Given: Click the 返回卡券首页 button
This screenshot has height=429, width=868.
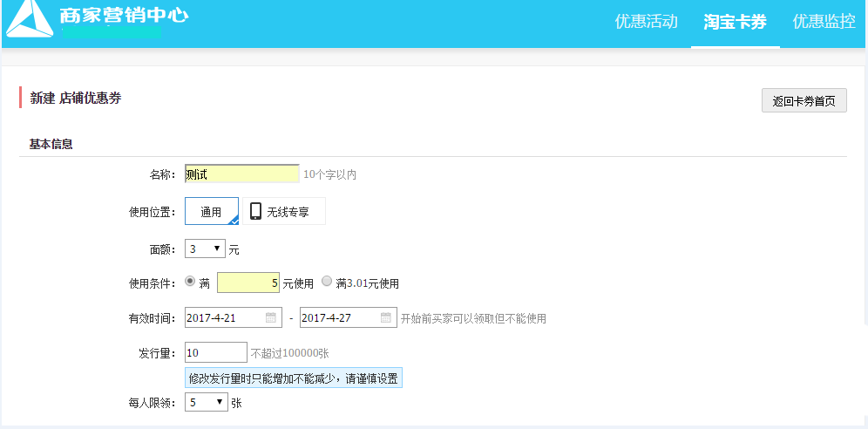Looking at the screenshot, I should (x=804, y=101).
